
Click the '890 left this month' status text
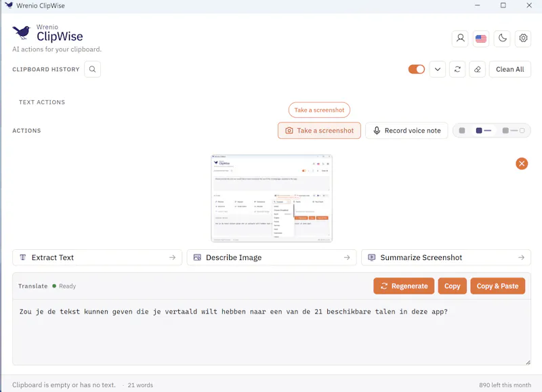505,385
